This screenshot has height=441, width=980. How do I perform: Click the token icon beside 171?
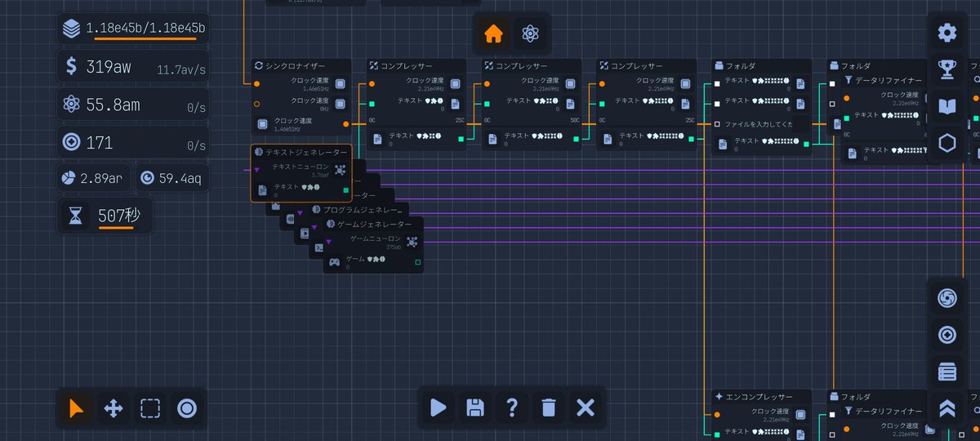click(72, 142)
